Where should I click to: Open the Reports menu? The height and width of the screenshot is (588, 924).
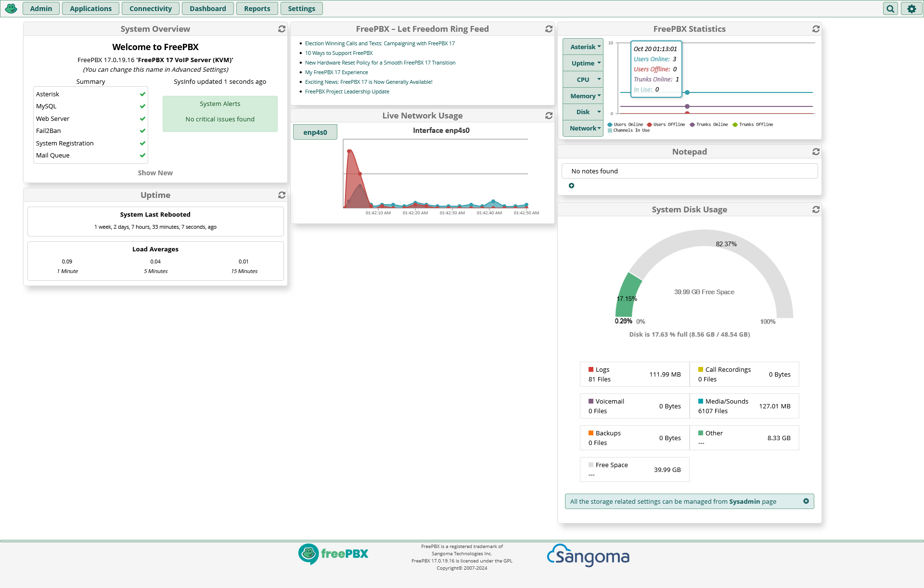[x=257, y=9]
